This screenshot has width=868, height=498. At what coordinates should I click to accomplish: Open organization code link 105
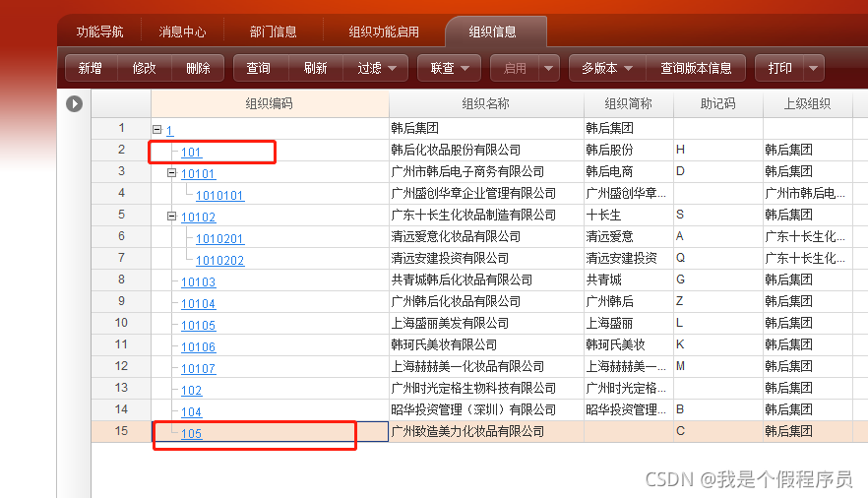pos(191,433)
